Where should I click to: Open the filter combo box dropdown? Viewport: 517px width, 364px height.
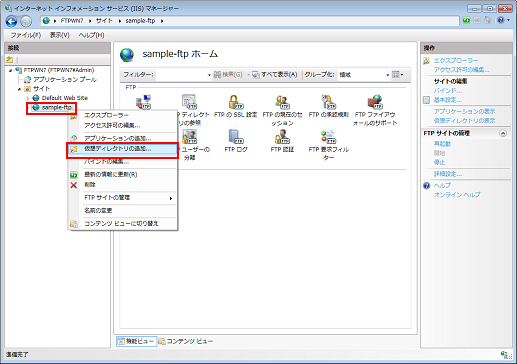point(209,75)
